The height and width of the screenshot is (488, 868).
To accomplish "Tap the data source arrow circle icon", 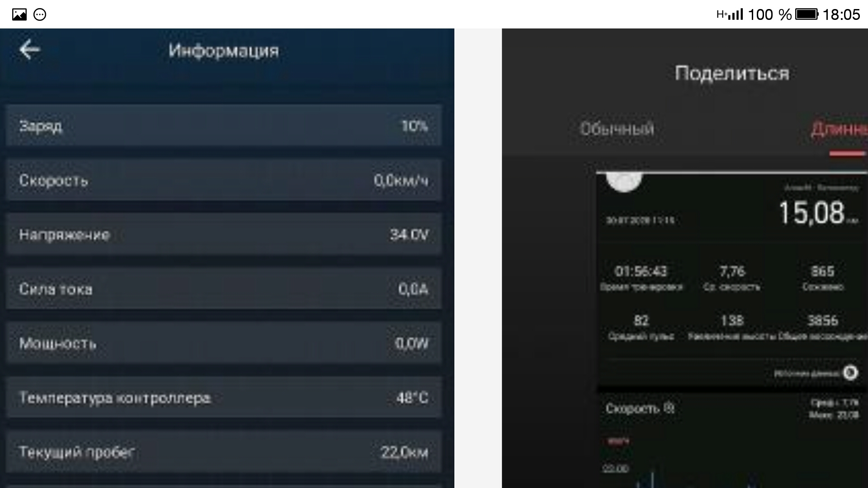I will tap(850, 373).
